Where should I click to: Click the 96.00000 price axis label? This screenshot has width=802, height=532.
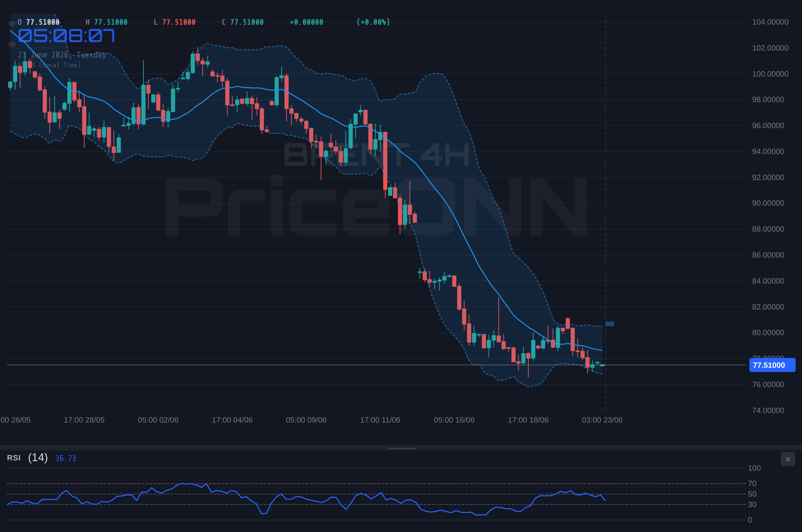pyautogui.click(x=768, y=126)
